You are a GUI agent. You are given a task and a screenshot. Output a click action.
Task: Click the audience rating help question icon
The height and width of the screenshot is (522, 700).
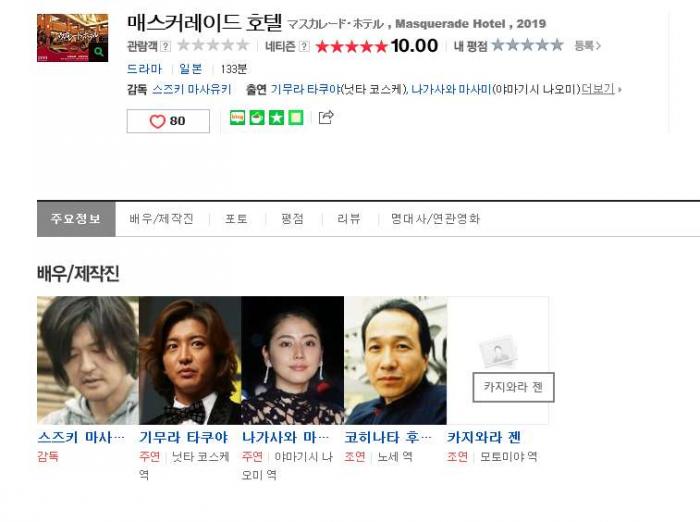(x=165, y=46)
